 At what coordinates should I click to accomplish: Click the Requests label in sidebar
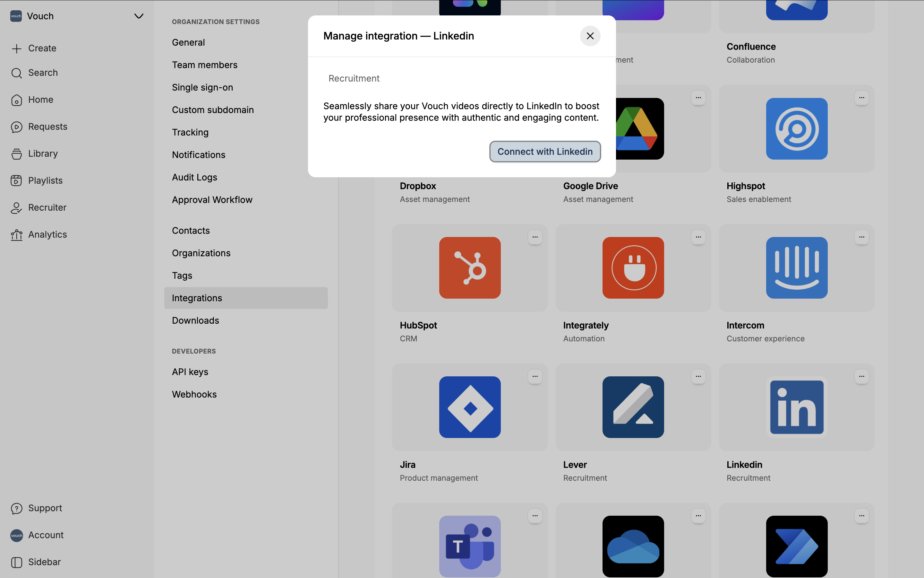tap(48, 127)
